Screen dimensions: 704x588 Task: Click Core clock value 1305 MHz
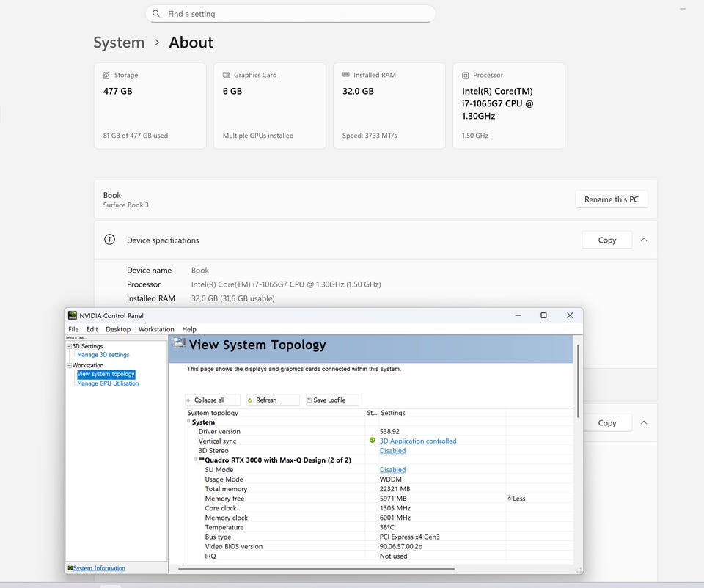coord(395,507)
